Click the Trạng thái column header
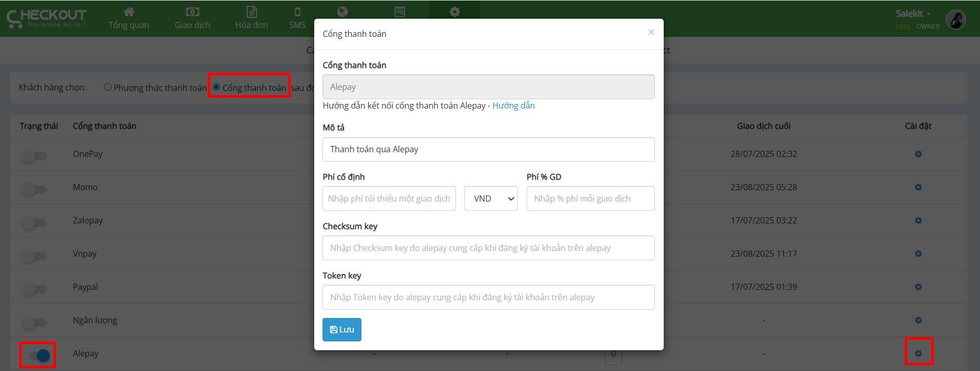 tap(39, 126)
